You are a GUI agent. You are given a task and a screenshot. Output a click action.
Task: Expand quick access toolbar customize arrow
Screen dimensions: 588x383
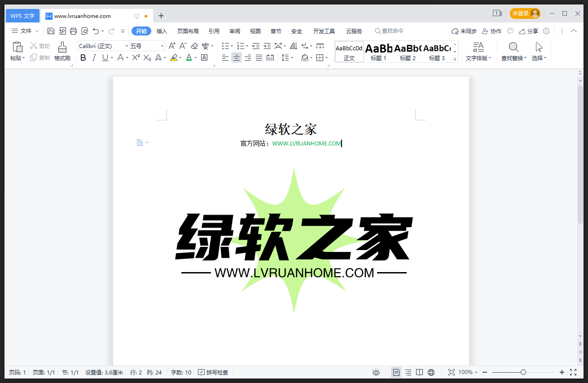point(123,31)
